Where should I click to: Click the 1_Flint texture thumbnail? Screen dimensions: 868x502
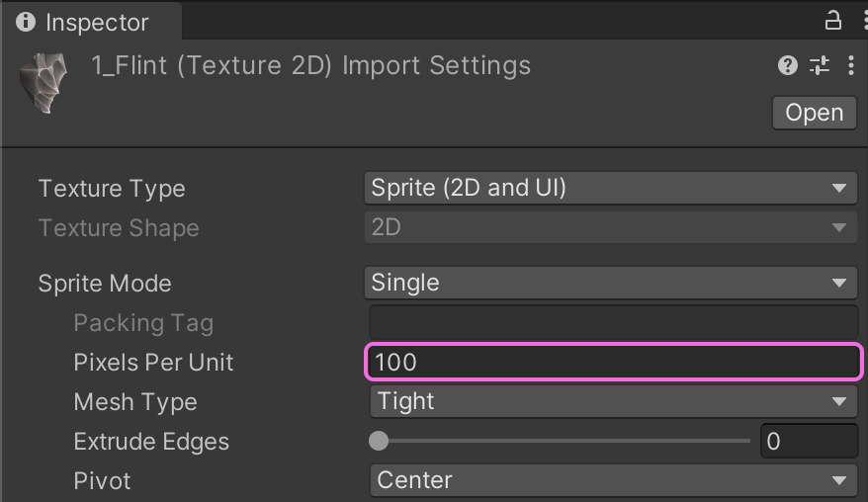[x=43, y=83]
